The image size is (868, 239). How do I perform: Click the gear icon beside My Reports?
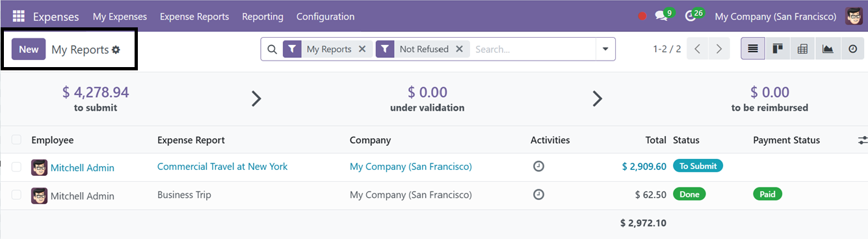[116, 49]
